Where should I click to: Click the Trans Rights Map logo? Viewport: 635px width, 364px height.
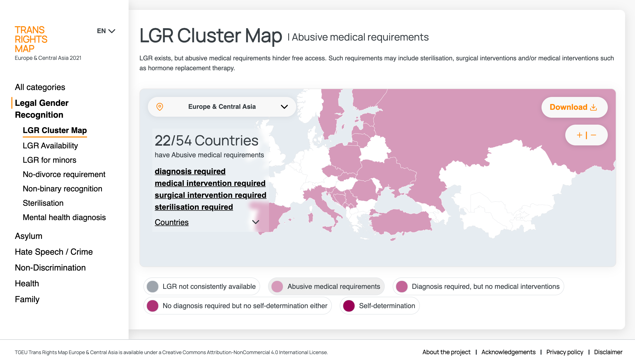(31, 39)
